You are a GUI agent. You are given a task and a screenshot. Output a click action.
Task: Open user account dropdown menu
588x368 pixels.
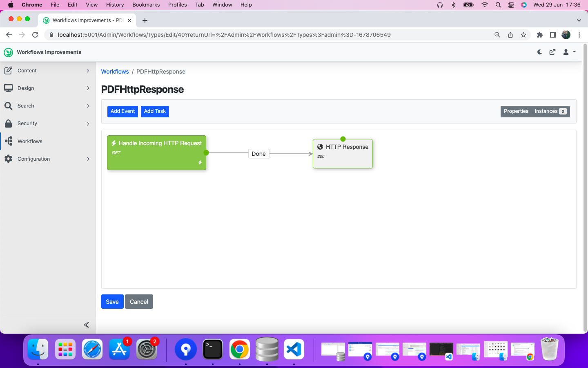click(569, 52)
